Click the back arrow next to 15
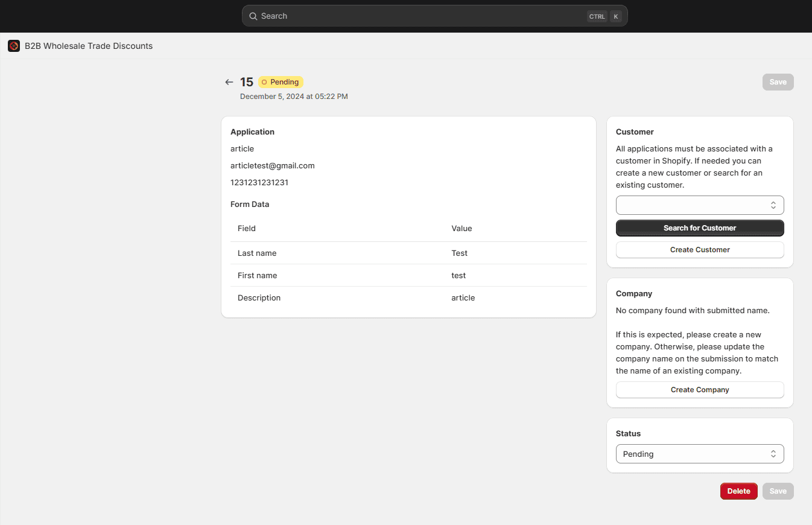The image size is (812, 525). click(x=229, y=82)
